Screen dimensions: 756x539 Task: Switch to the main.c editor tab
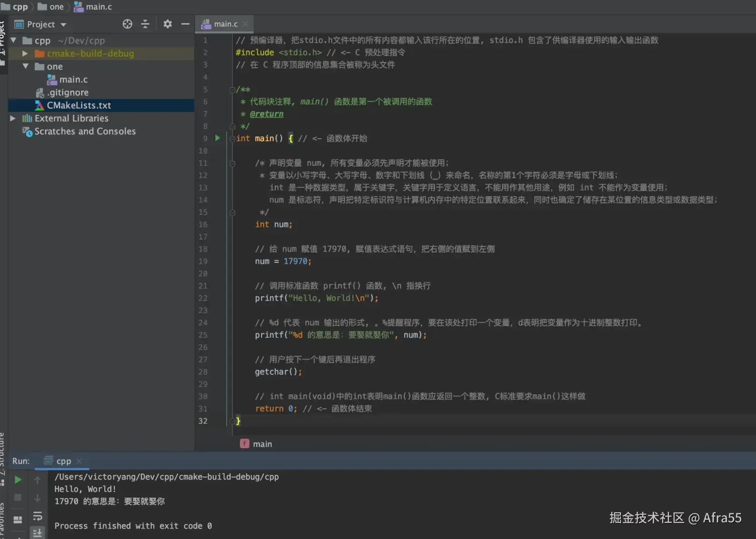[225, 24]
